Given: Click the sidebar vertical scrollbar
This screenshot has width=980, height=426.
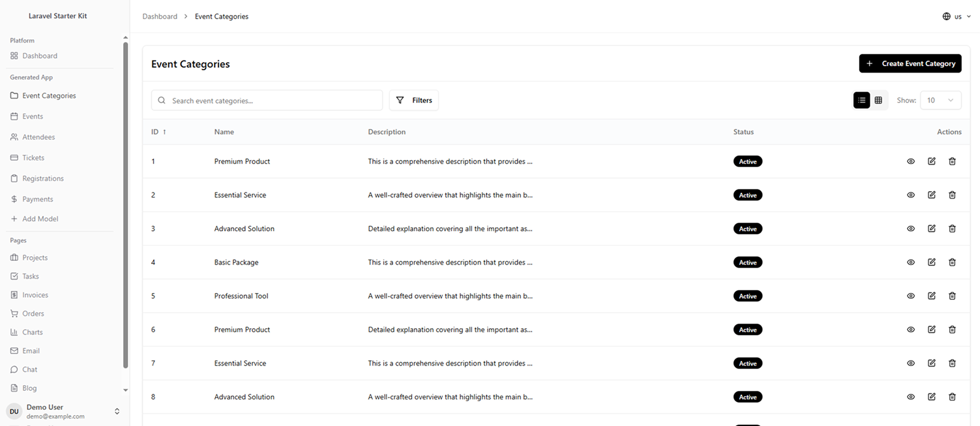Looking at the screenshot, I should 125,201.
